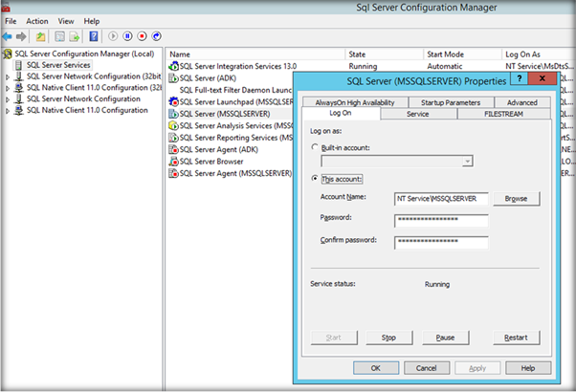
Task: Click the Confirm password input field
Action: 441,243
